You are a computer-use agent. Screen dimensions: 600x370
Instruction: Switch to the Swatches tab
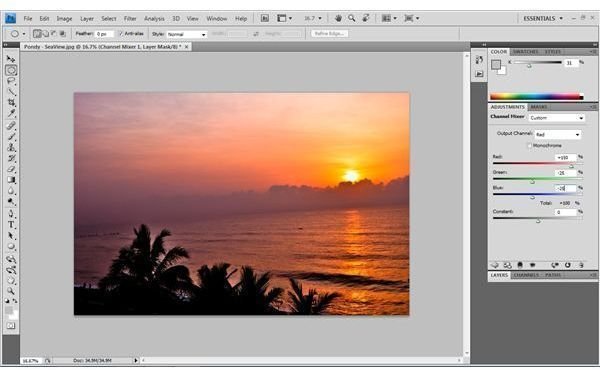coord(525,52)
